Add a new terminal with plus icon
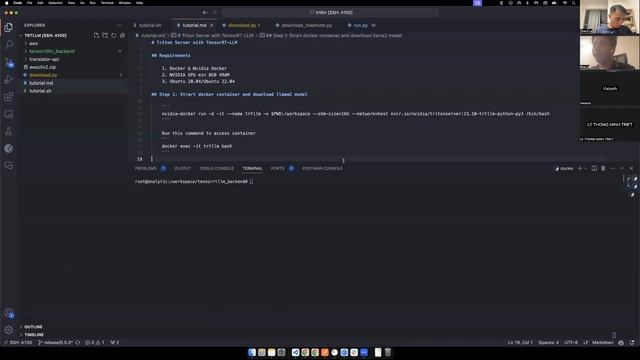Viewport: 640px width, 360px height. pyautogui.click(x=580, y=168)
